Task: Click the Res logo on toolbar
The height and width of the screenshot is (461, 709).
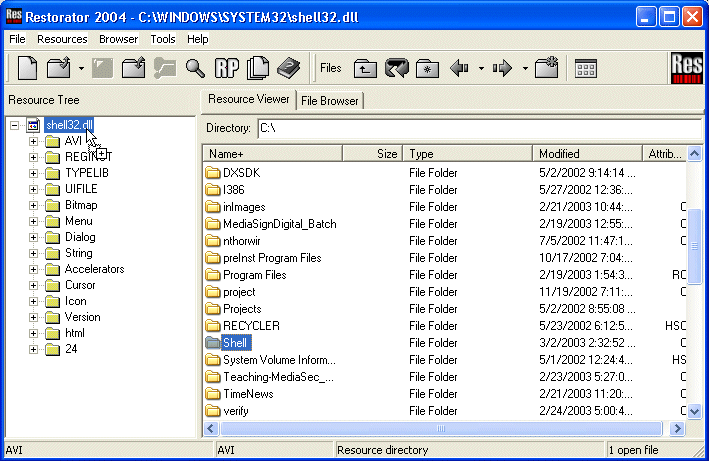Action: tap(686, 68)
